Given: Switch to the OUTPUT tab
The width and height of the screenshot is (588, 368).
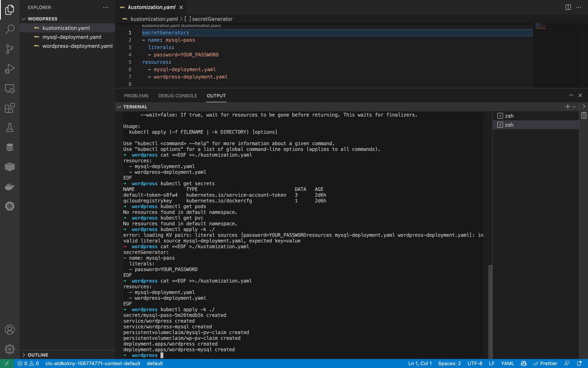Looking at the screenshot, I should click(x=216, y=96).
